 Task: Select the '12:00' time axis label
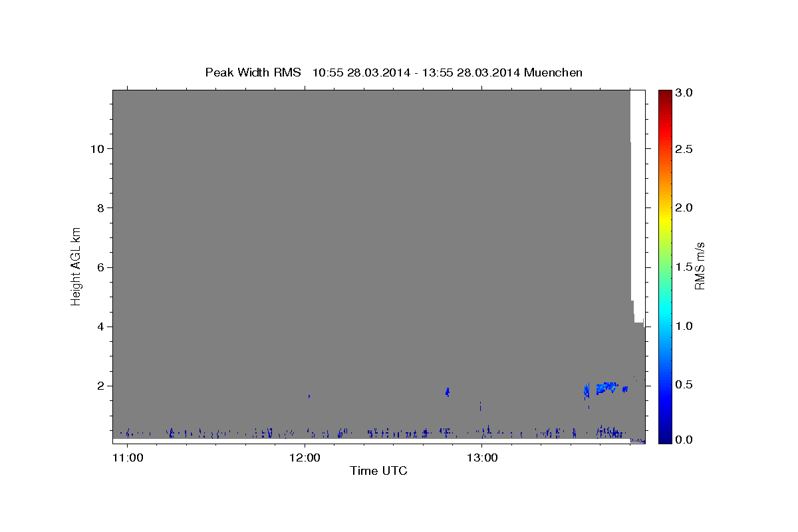305,458
